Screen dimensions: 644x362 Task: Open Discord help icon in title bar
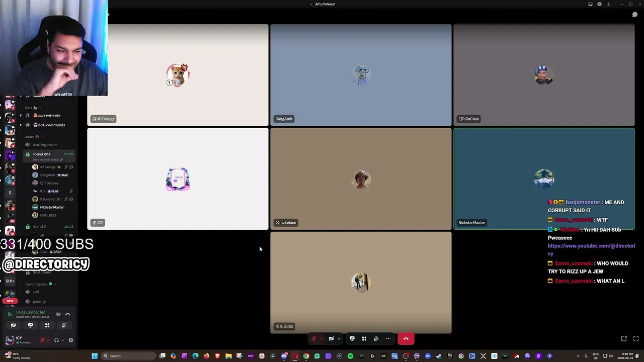[x=599, y=4]
